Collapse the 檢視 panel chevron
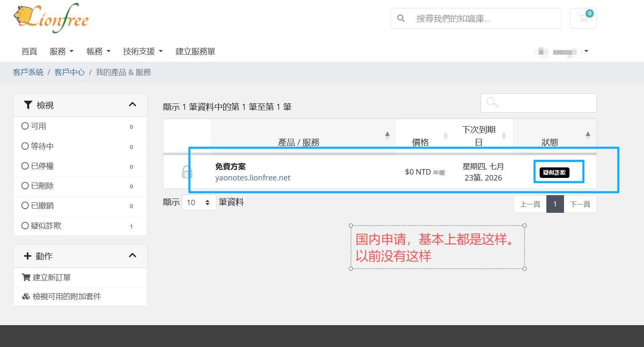 [x=133, y=104]
